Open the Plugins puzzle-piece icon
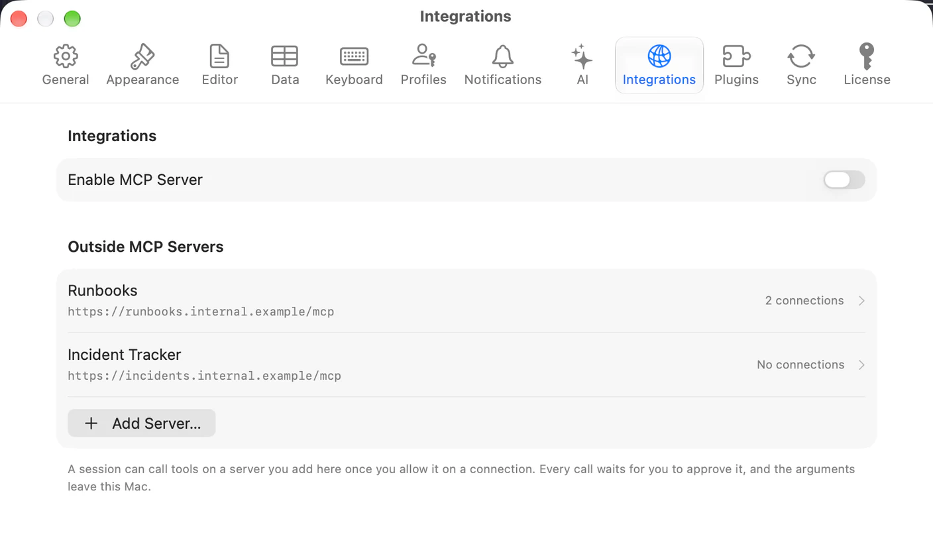Viewport: 933px width, 560px height. (x=736, y=56)
